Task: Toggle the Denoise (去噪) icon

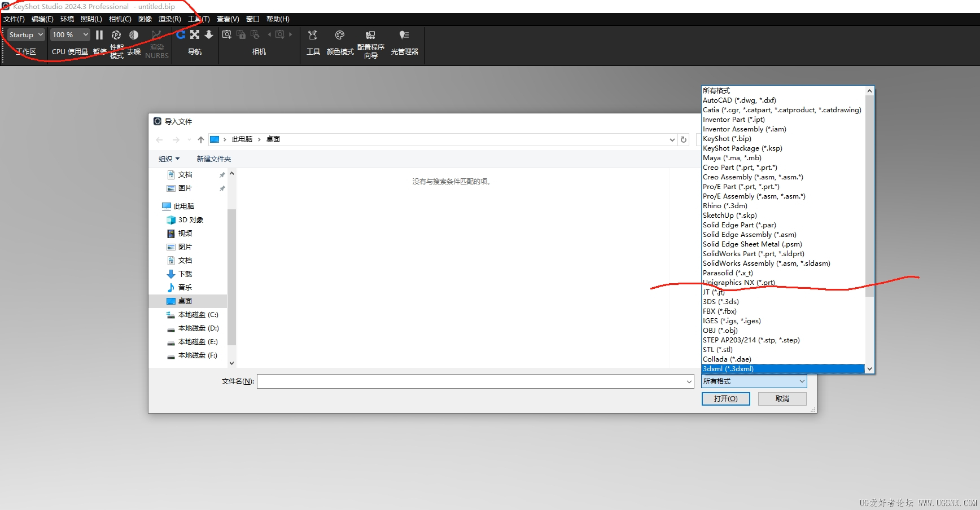Action: tap(134, 35)
